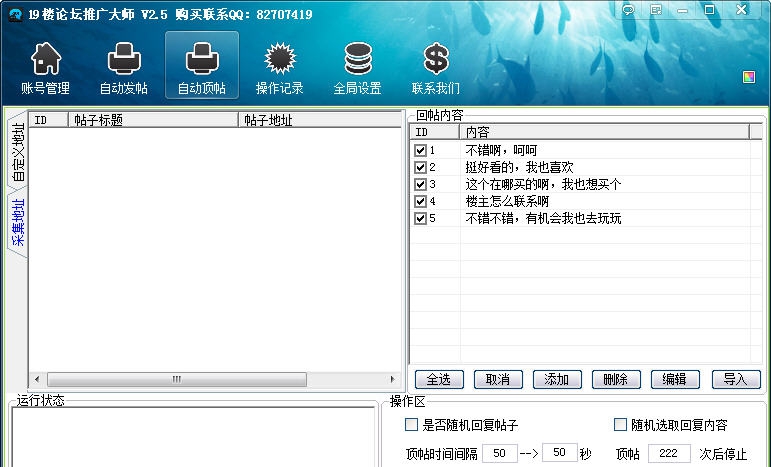Click the post list scroll right arrow
The height and width of the screenshot is (467, 771).
(x=392, y=379)
